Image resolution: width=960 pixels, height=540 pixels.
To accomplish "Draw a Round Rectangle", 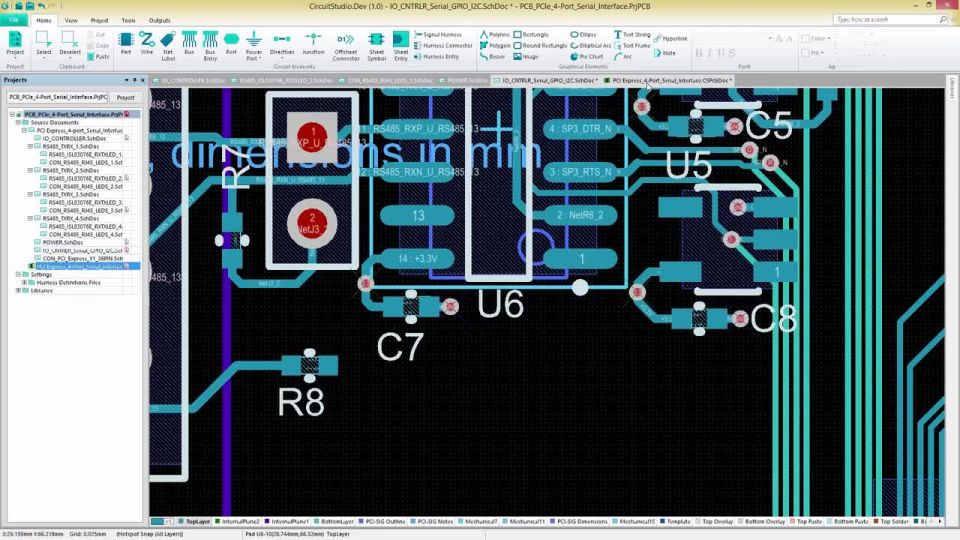I will coord(540,45).
